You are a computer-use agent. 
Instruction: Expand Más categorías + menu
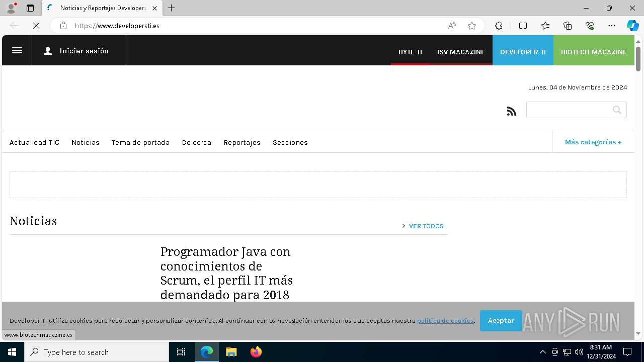pos(593,142)
